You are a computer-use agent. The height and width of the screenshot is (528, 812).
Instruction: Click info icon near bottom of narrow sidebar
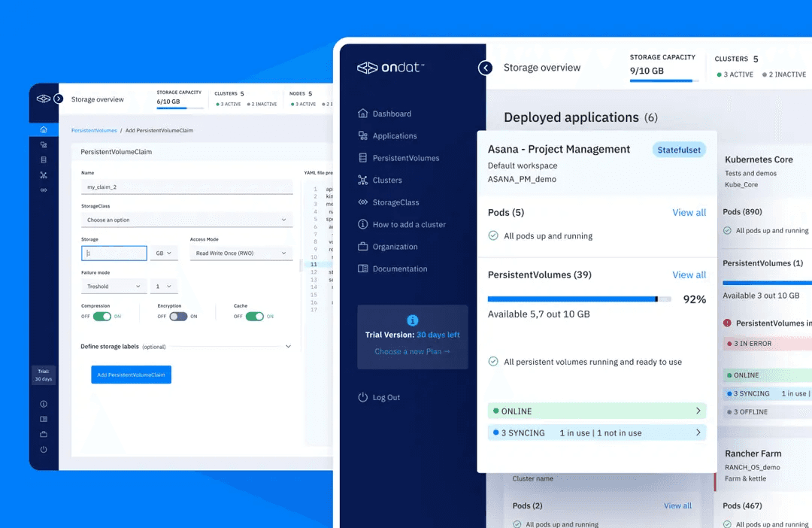click(x=44, y=404)
